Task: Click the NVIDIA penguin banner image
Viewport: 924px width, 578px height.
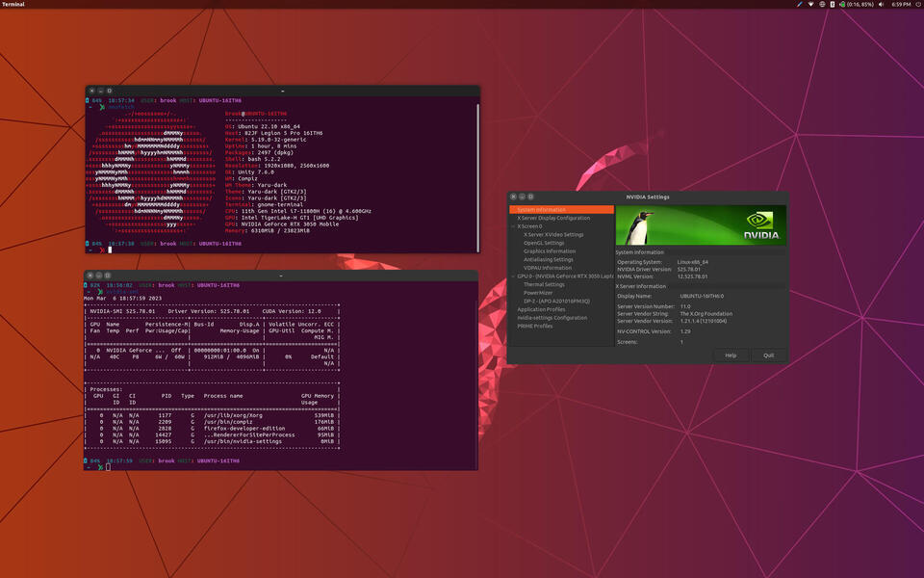Action: click(x=701, y=224)
